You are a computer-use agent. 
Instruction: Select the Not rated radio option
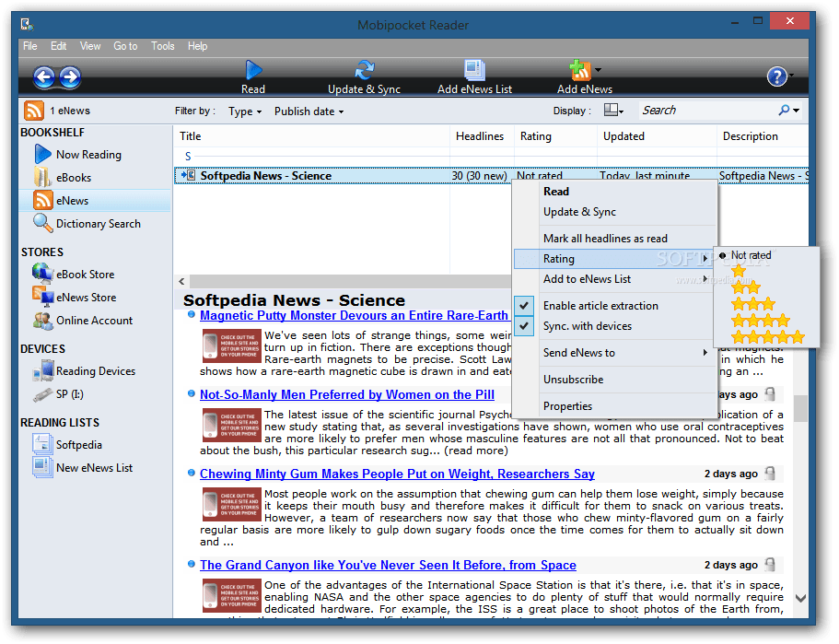[746, 256]
